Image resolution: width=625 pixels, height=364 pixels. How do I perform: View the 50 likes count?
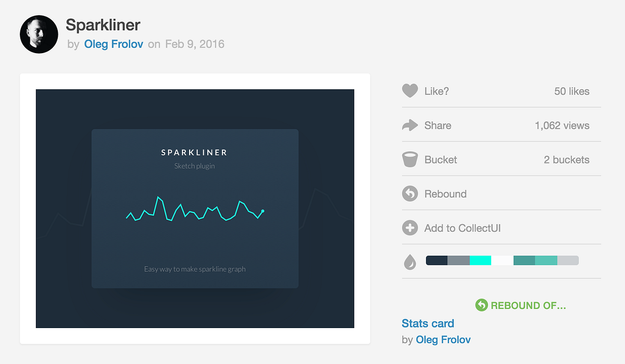click(x=572, y=91)
